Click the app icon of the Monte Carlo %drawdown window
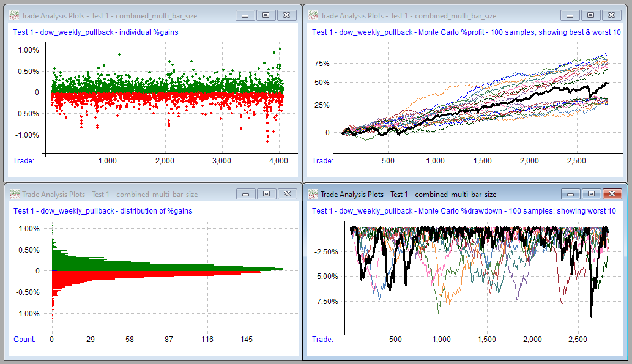The height and width of the screenshot is (364, 632). tap(313, 195)
